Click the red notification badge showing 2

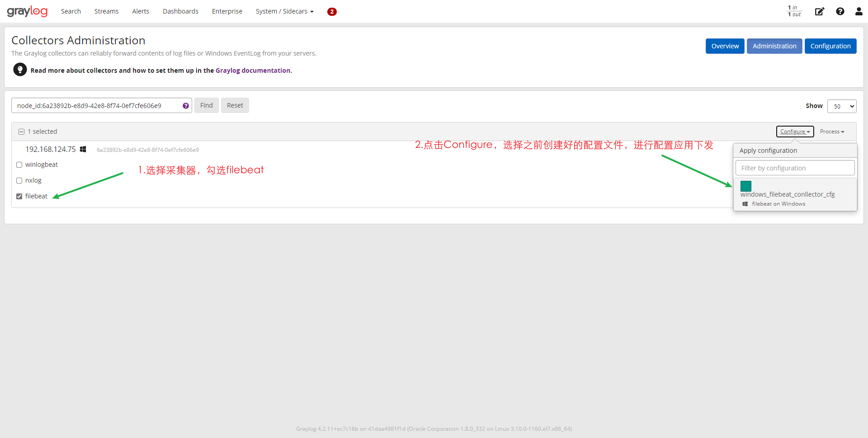click(x=332, y=11)
